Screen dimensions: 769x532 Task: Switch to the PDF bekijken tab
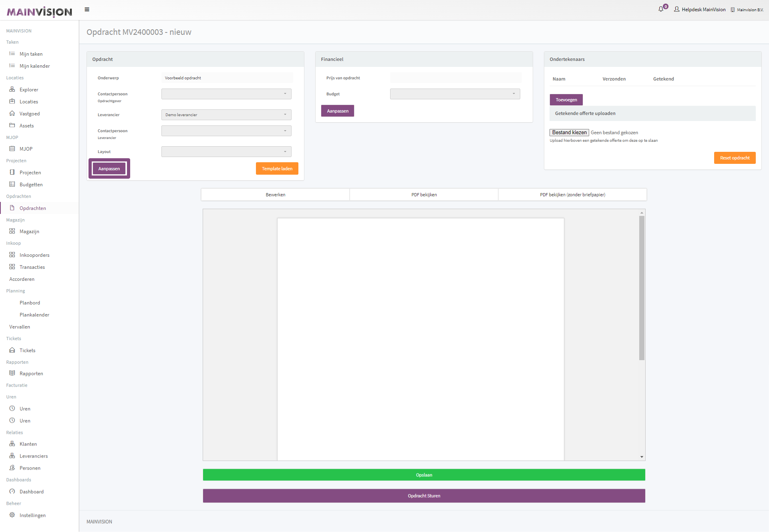pos(424,195)
